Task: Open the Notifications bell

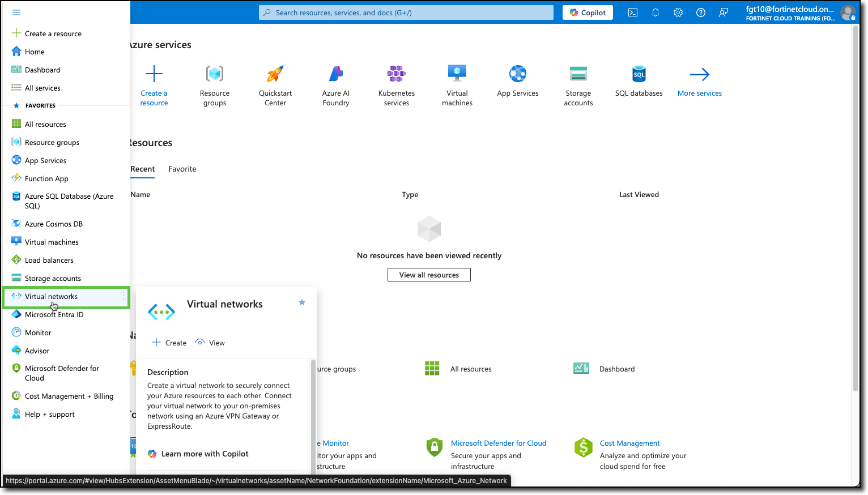Action: (x=655, y=12)
